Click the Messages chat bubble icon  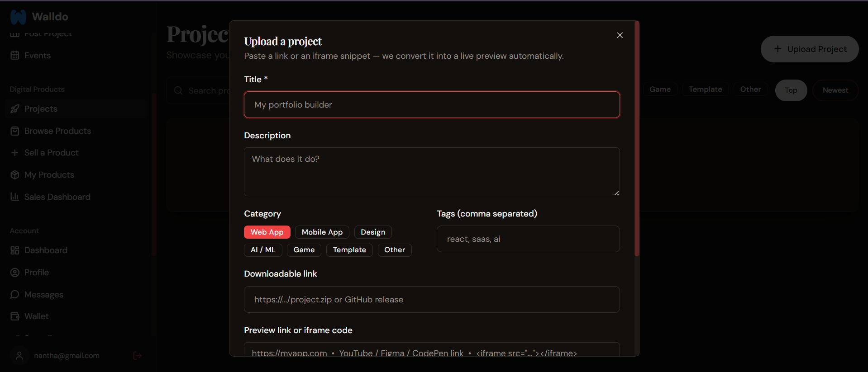pyautogui.click(x=15, y=294)
